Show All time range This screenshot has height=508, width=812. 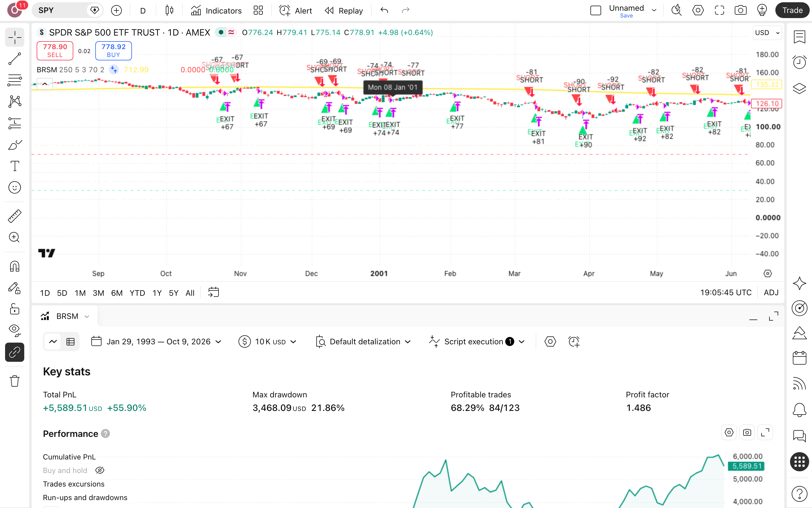(x=190, y=293)
